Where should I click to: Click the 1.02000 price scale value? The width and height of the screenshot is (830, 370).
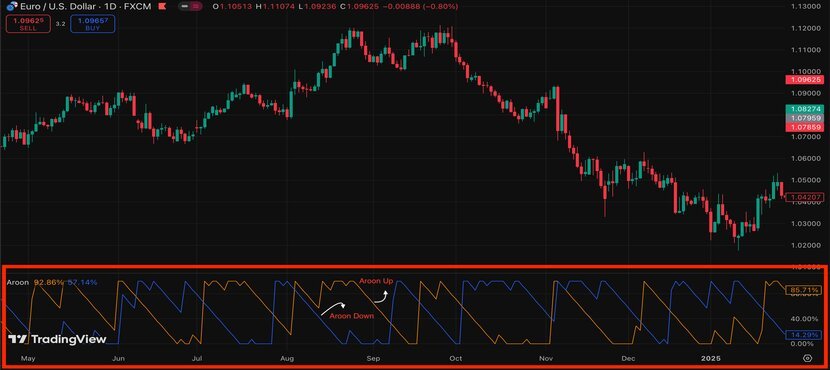[x=805, y=245]
